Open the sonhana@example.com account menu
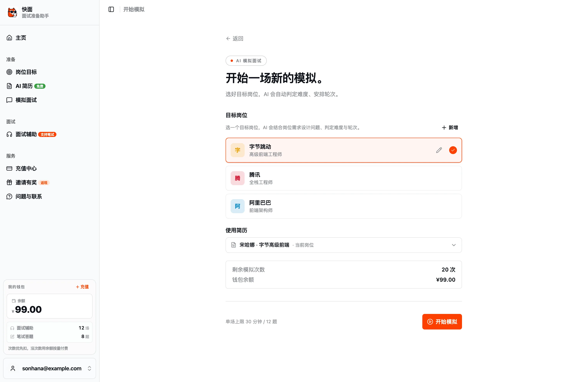The width and height of the screenshot is (588, 382). coord(49,368)
